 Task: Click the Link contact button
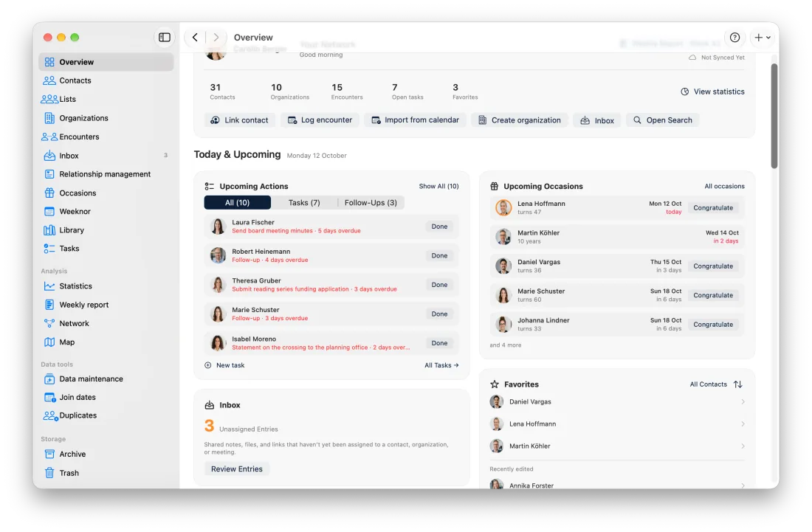coord(239,120)
